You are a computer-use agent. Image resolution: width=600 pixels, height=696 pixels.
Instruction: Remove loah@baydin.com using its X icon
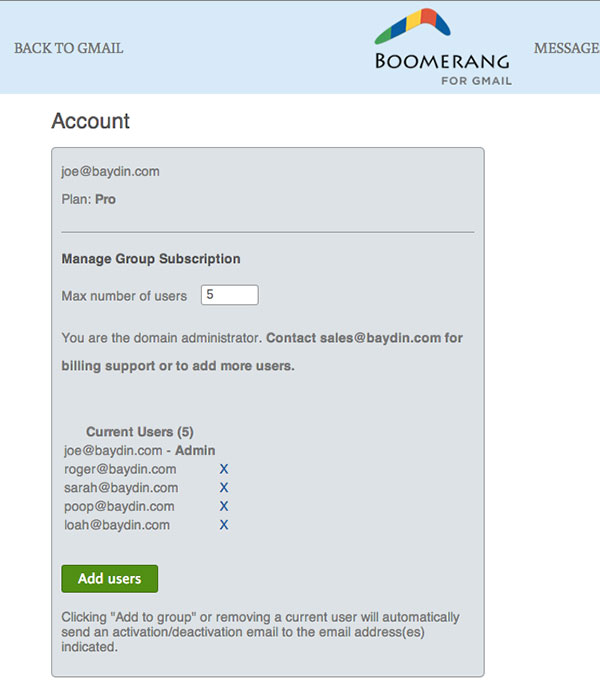[224, 525]
